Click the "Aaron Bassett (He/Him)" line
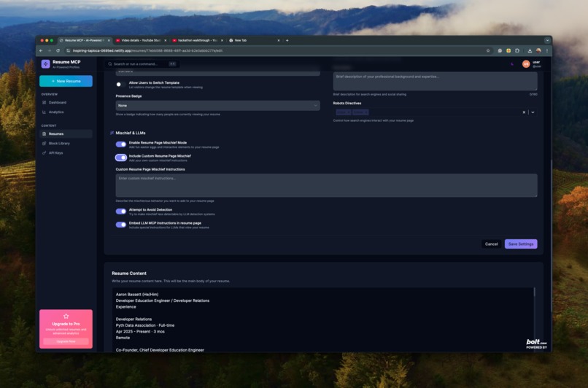 tap(137, 295)
